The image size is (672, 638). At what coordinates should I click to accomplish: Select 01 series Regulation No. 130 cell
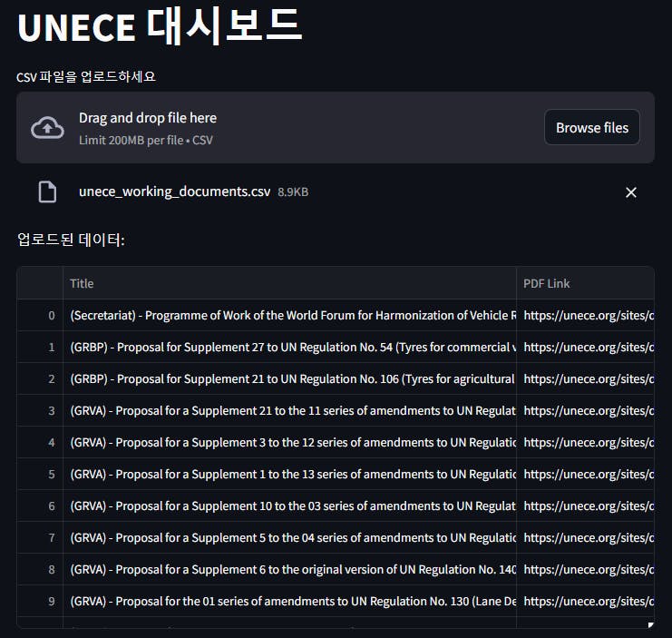(289, 601)
